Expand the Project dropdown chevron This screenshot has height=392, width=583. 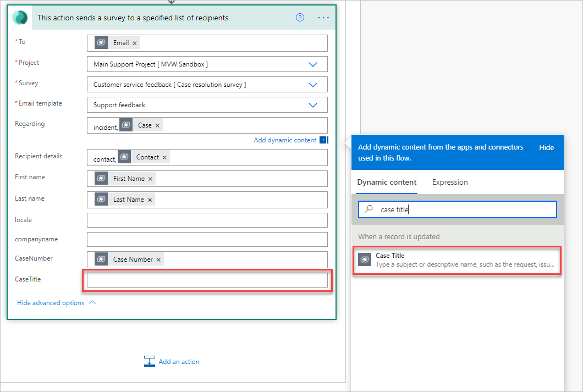(x=313, y=64)
